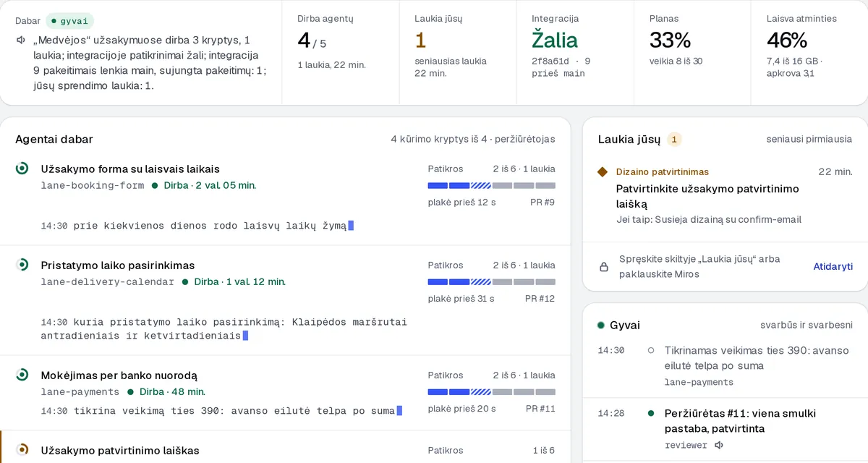Select the Laisva atminties 46% stat card

pos(809,53)
